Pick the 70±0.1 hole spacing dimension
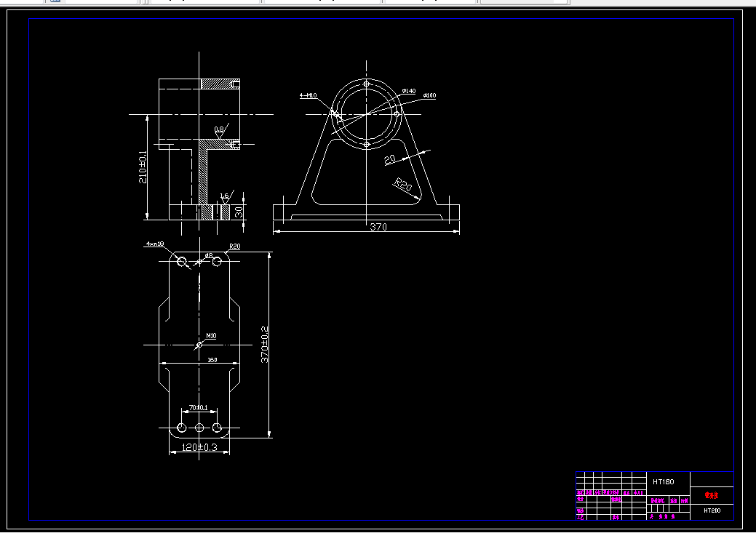The height and width of the screenshot is (533, 756). pos(198,408)
